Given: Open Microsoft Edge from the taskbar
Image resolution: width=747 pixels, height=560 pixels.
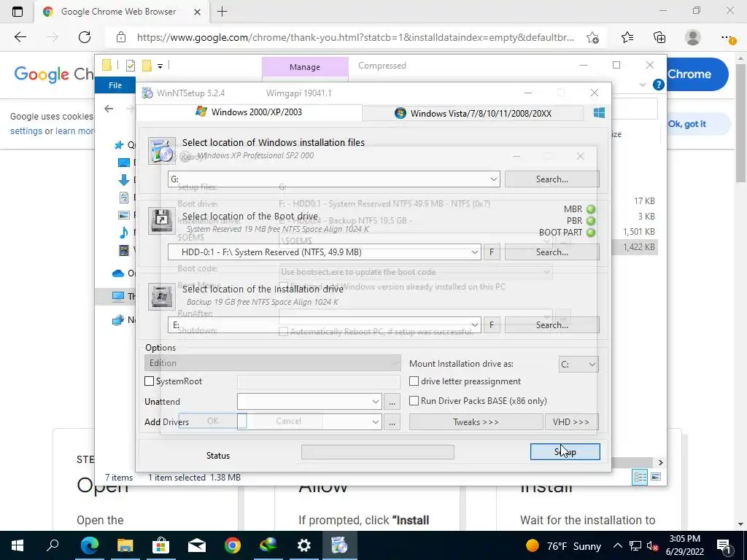Looking at the screenshot, I should (89, 545).
